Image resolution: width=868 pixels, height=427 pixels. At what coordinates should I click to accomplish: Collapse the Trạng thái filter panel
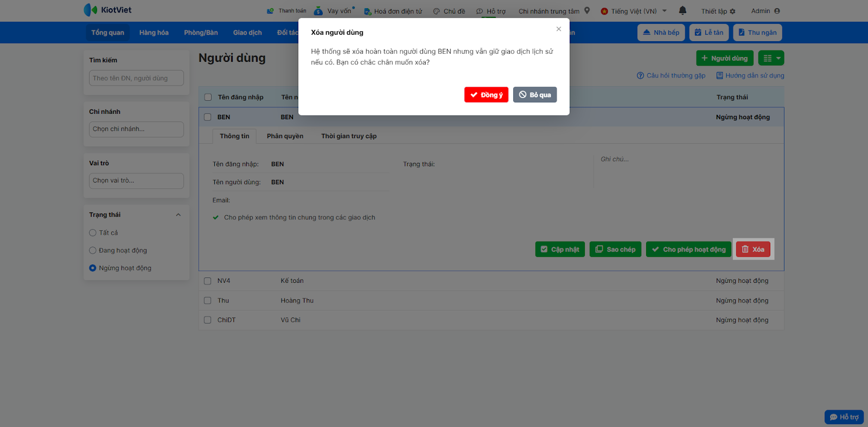(178, 215)
